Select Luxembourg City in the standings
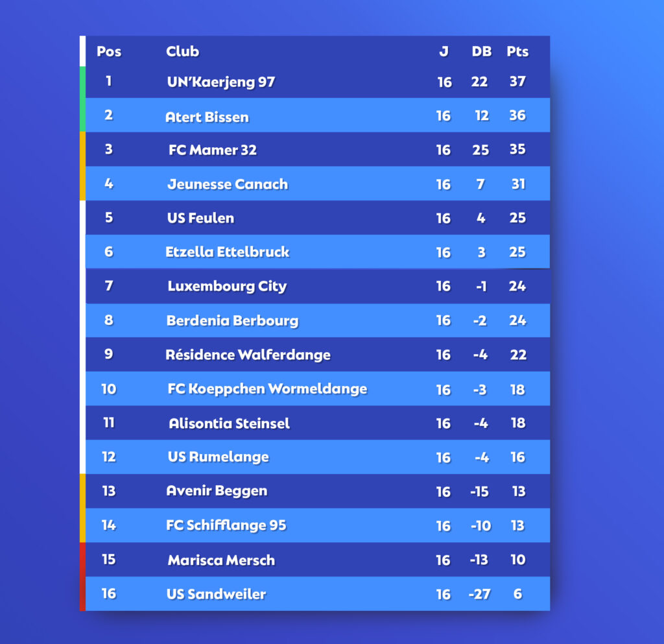The width and height of the screenshot is (664, 644). coord(228,286)
